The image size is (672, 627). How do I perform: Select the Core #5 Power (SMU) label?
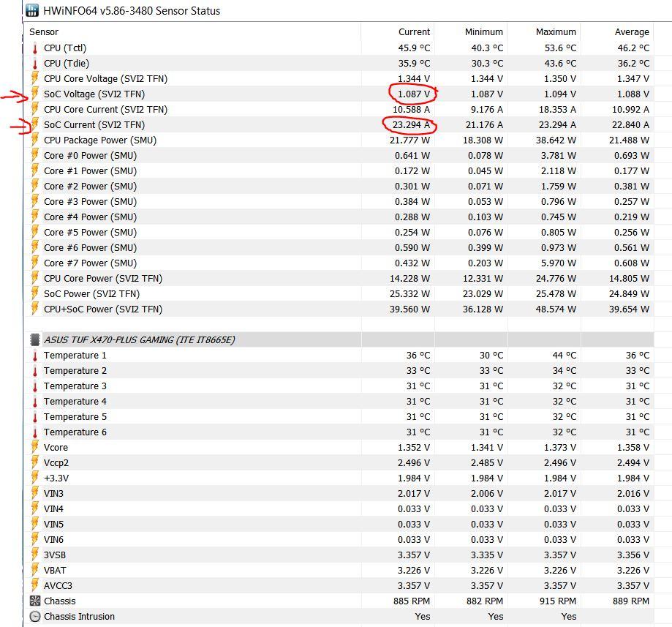90,233
